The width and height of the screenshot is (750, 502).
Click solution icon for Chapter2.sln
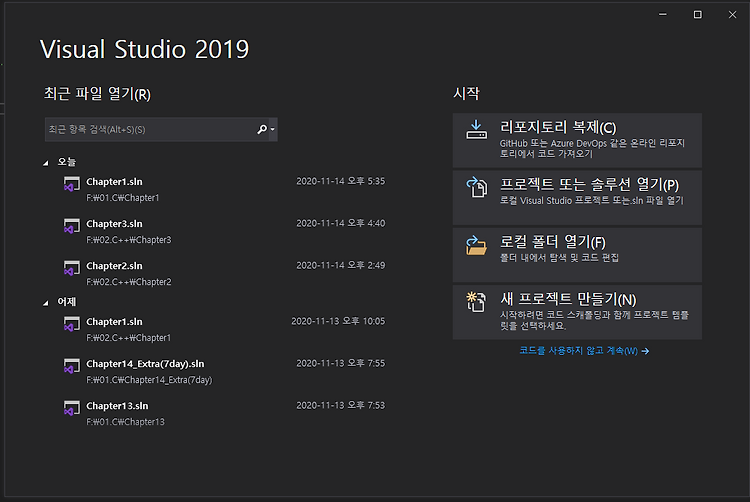coord(72,268)
